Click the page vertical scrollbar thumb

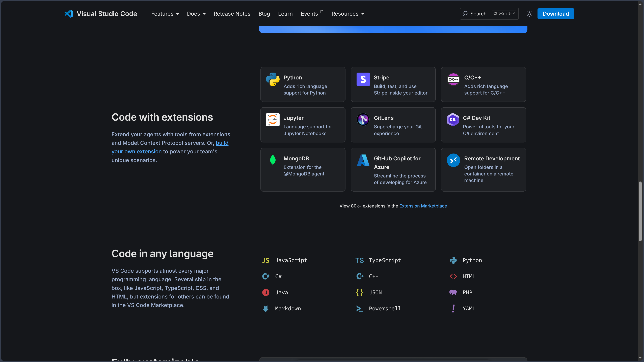640,211
